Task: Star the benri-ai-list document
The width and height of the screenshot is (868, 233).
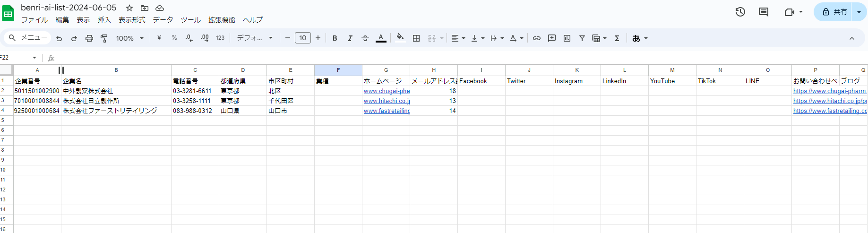Action: pos(129,8)
